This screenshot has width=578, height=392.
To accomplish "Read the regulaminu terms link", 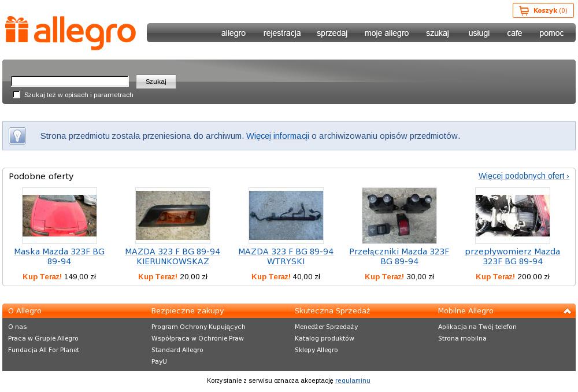I will (x=353, y=380).
